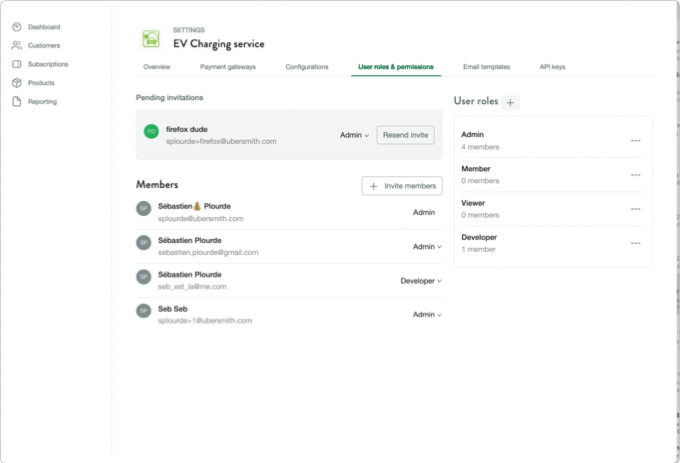The image size is (680, 463).
Task: Open role dropdown for Seb Seb
Action: (425, 315)
